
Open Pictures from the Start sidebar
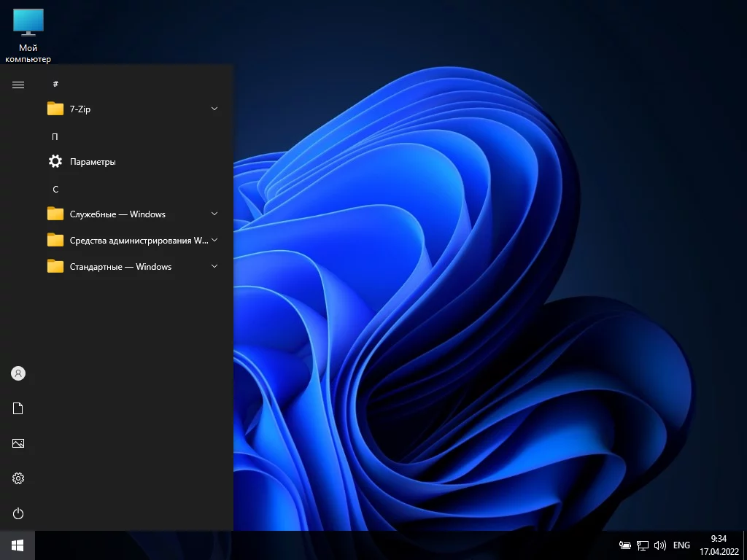pos(18,443)
